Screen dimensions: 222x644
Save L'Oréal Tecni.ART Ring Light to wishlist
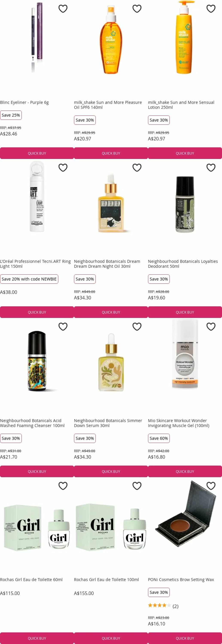pyautogui.click(x=63, y=167)
